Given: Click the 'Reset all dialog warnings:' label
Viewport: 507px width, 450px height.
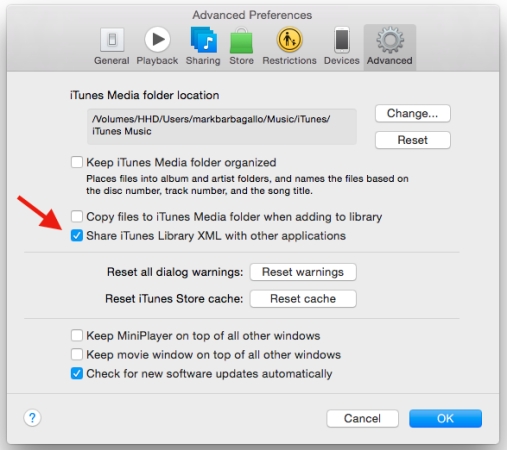Looking at the screenshot, I should coord(175,272).
